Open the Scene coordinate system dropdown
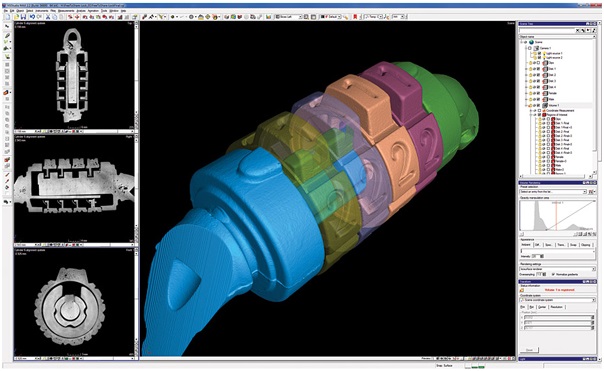This screenshot has height=371, width=604. tap(557, 300)
